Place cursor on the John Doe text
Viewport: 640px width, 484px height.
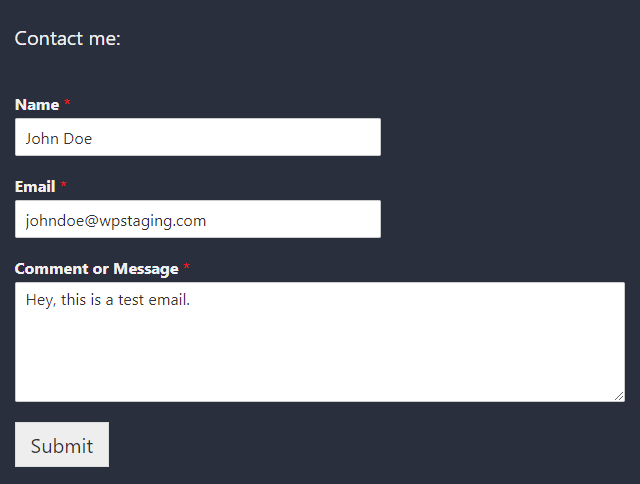click(x=59, y=139)
